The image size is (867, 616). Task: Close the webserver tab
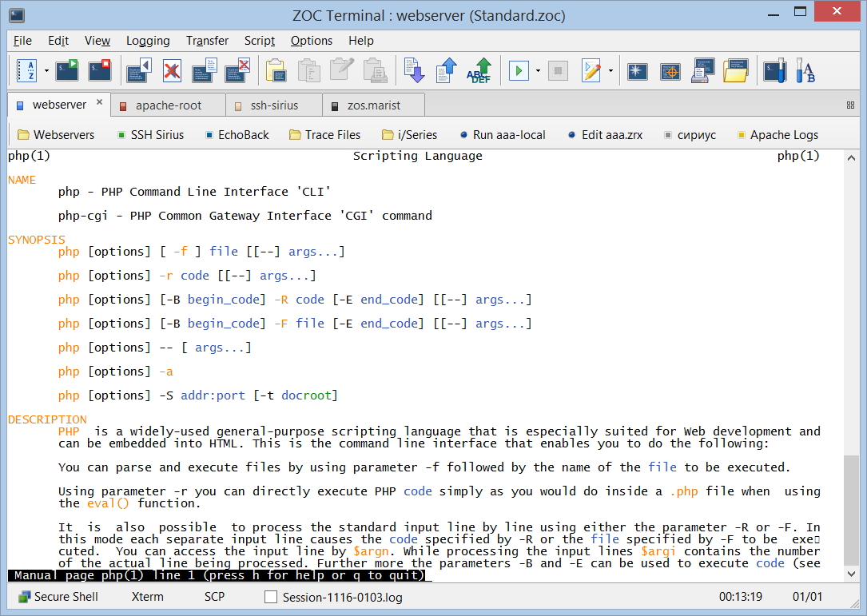(99, 104)
